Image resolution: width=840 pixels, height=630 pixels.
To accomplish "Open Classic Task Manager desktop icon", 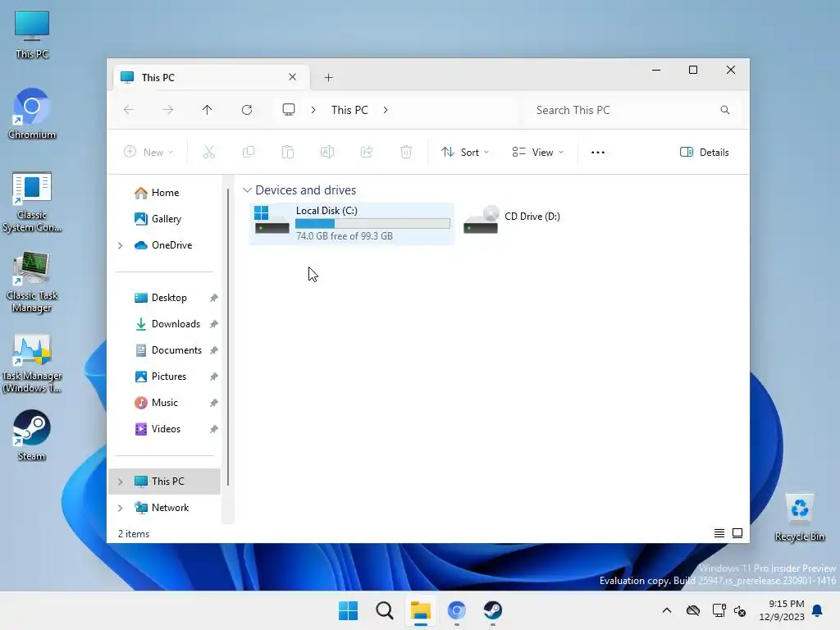I will click(32, 282).
